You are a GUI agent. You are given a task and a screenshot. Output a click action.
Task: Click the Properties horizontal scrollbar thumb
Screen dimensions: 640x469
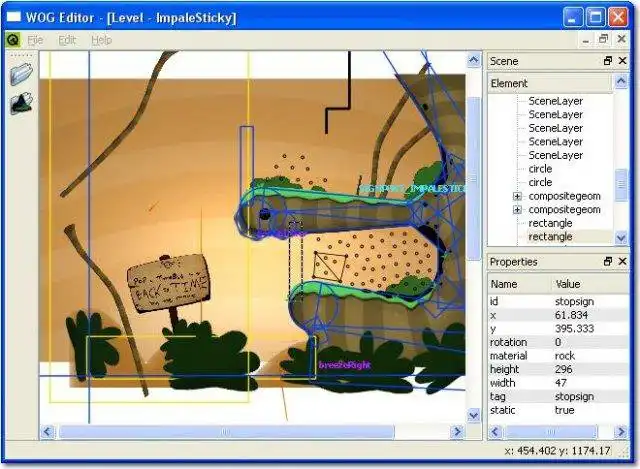(x=551, y=431)
